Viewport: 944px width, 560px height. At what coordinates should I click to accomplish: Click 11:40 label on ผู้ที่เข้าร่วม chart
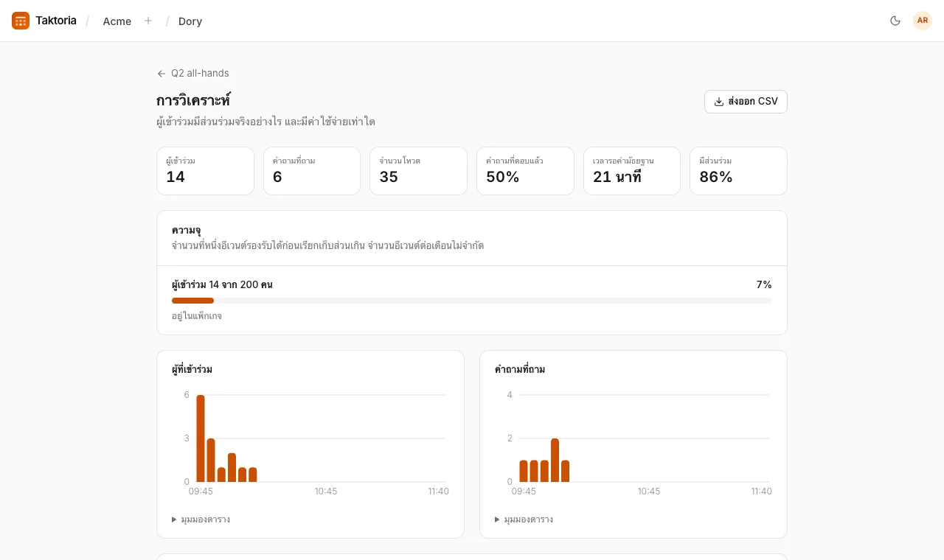coord(438,491)
